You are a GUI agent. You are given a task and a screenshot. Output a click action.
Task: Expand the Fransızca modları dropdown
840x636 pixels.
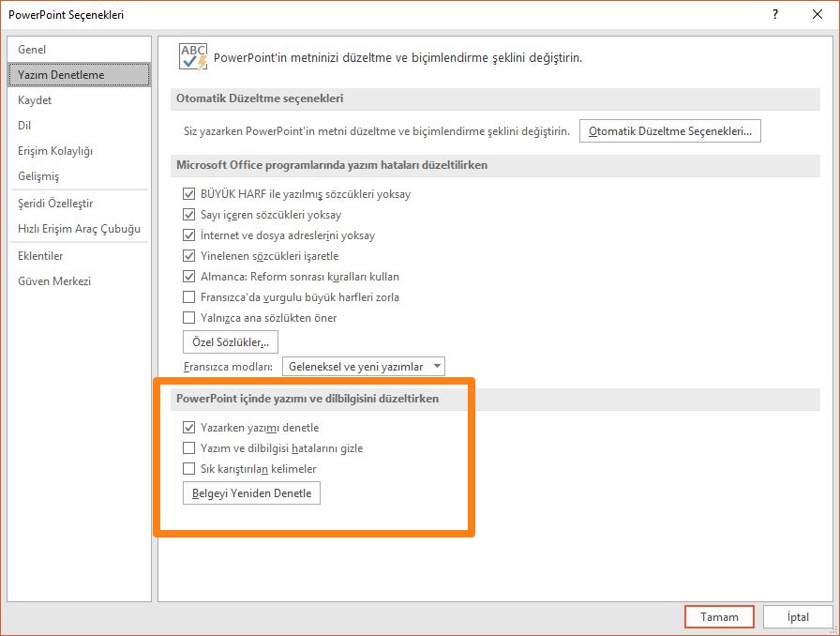(x=363, y=366)
